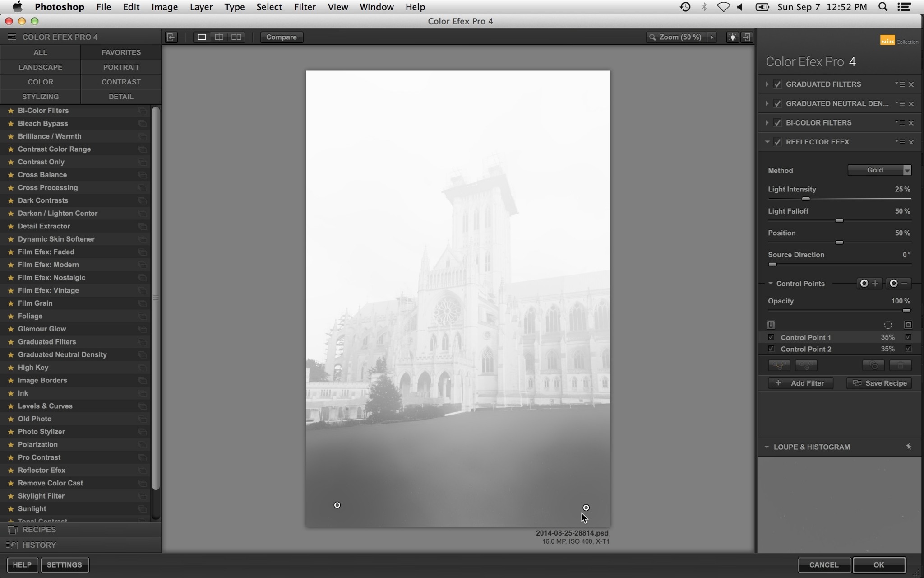
Task: Remove the Graduated Neutral Density filter (X)
Action: click(x=911, y=104)
